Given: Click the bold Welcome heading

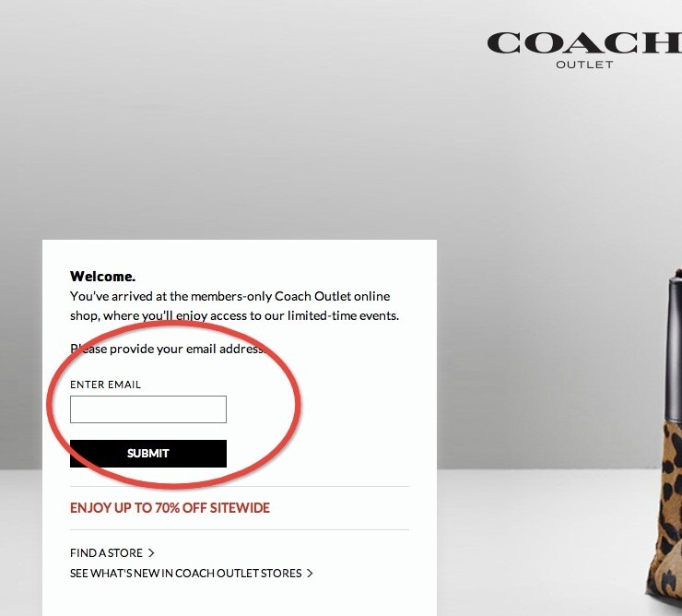Looking at the screenshot, I should (102, 277).
